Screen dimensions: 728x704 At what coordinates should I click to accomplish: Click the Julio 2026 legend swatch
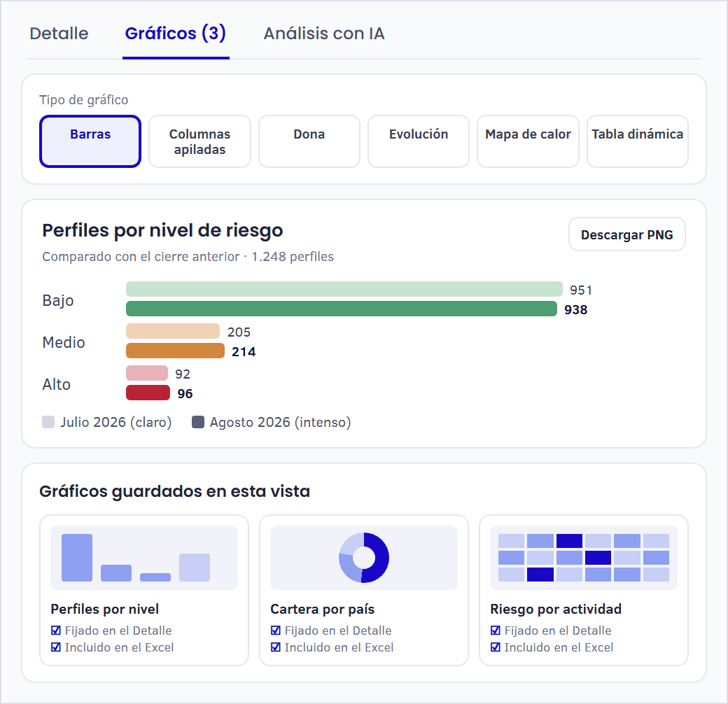click(48, 422)
